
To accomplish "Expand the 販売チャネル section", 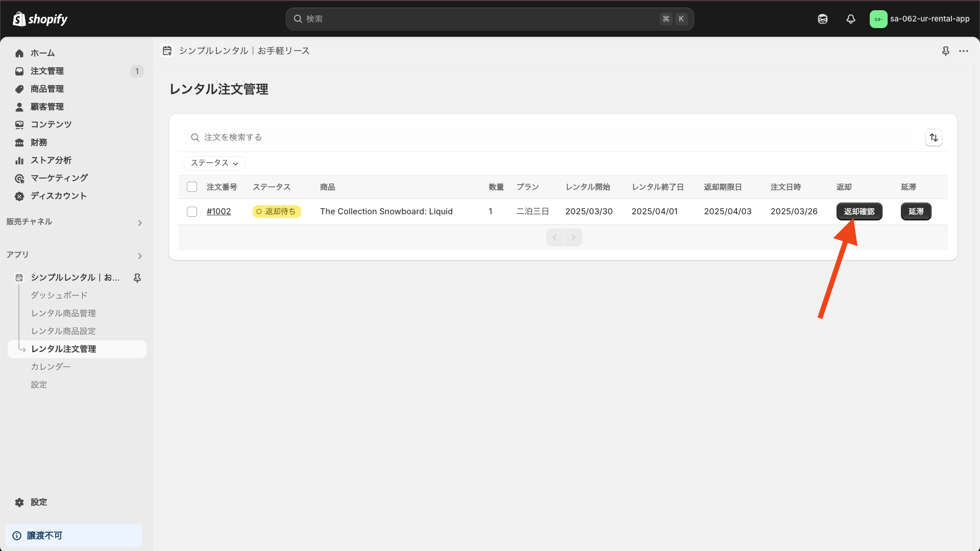I will [139, 222].
